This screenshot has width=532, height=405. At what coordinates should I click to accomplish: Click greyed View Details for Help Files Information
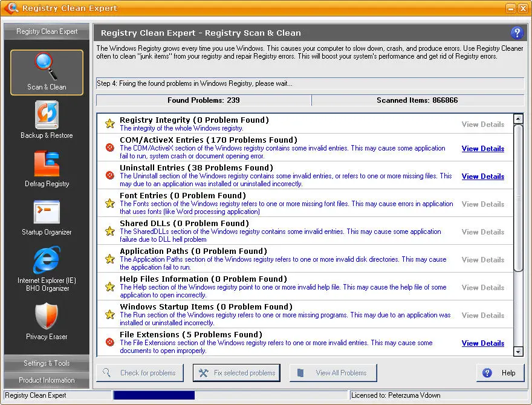coord(483,288)
